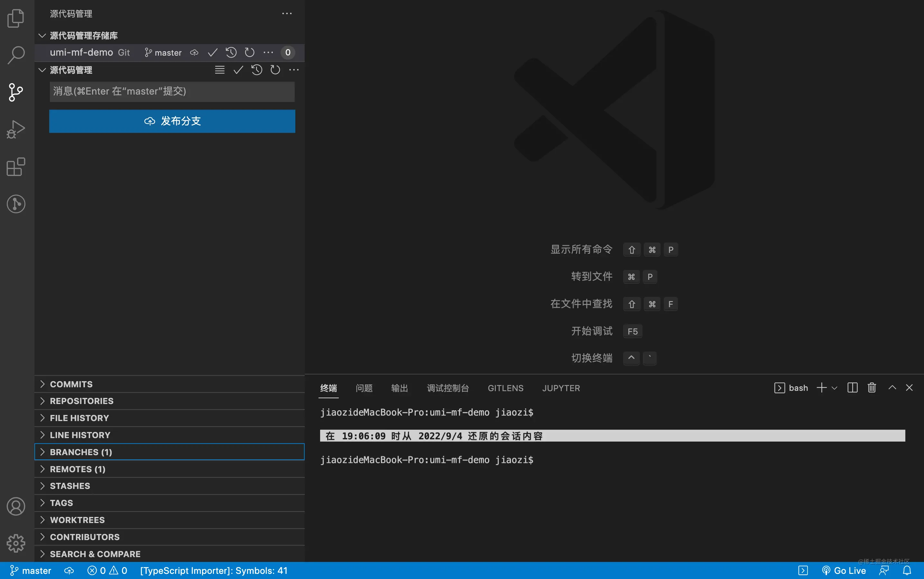Open the GitLens view in activity bar
This screenshot has height=579, width=924.
[16, 204]
